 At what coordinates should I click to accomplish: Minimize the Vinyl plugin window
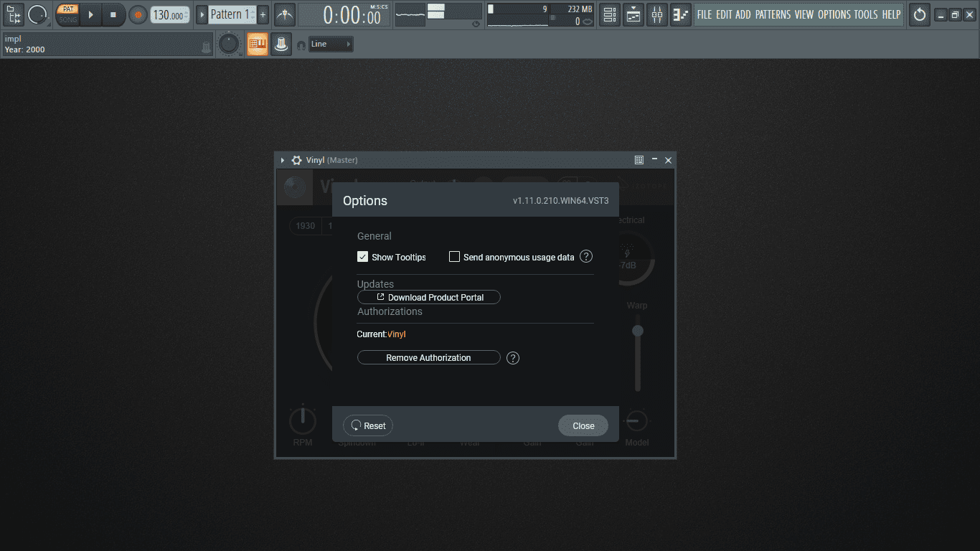click(654, 160)
